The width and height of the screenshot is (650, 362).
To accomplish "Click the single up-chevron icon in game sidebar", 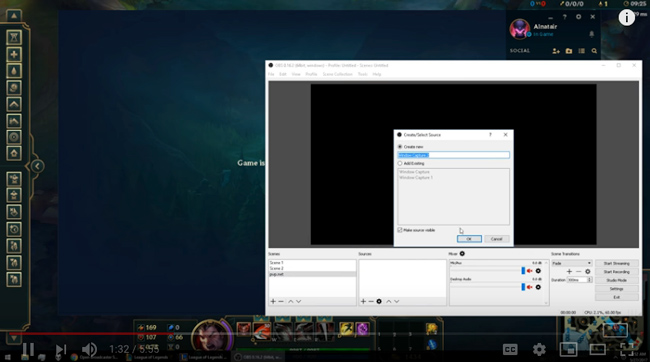I will tap(14, 104).
